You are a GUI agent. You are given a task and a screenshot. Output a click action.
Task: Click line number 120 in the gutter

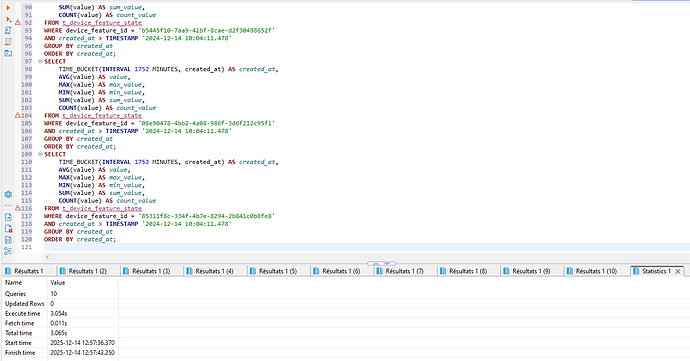tap(26, 239)
